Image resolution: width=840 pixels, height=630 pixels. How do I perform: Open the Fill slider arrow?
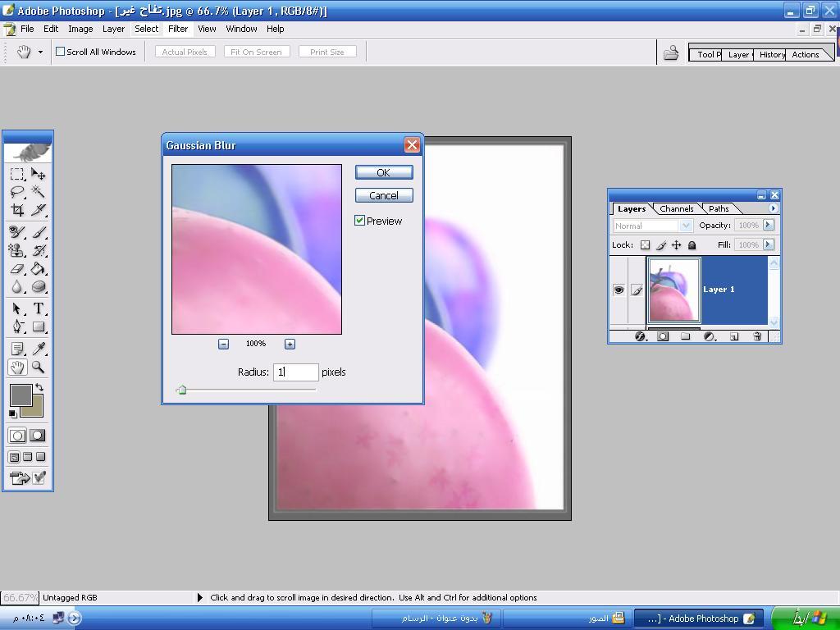(x=769, y=244)
